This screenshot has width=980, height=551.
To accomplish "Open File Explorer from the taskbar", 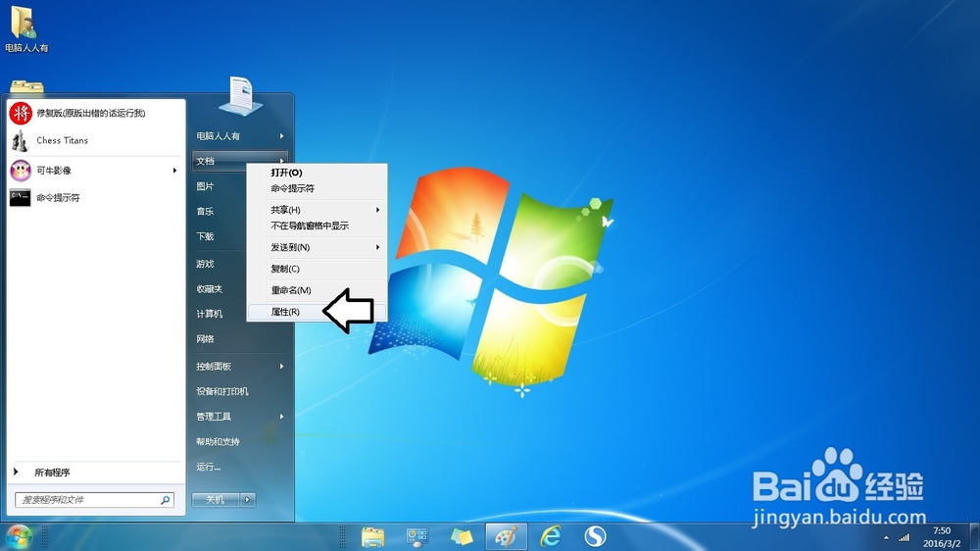I will tap(373, 537).
